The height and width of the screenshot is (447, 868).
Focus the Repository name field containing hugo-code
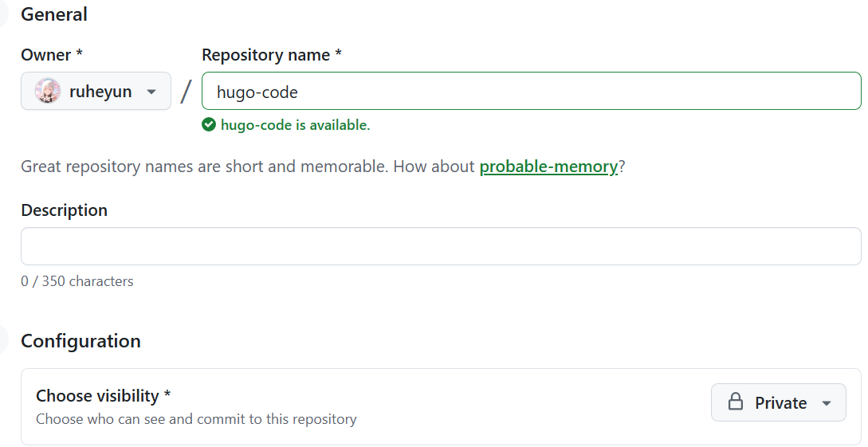[531, 92]
